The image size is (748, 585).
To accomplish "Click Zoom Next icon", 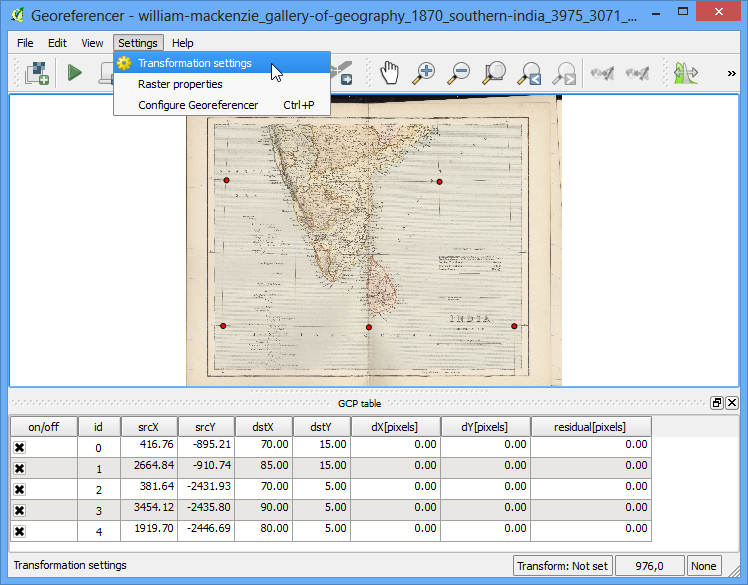I will (x=564, y=73).
